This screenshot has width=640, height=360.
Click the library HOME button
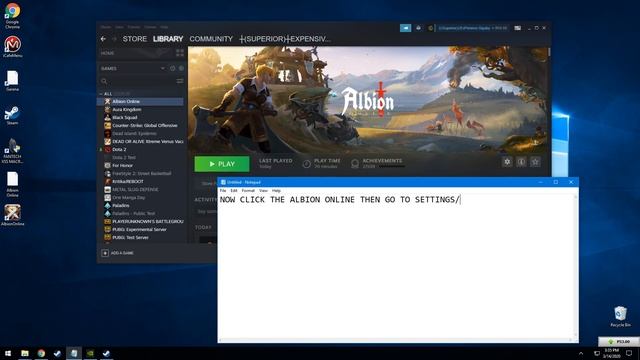(108, 53)
